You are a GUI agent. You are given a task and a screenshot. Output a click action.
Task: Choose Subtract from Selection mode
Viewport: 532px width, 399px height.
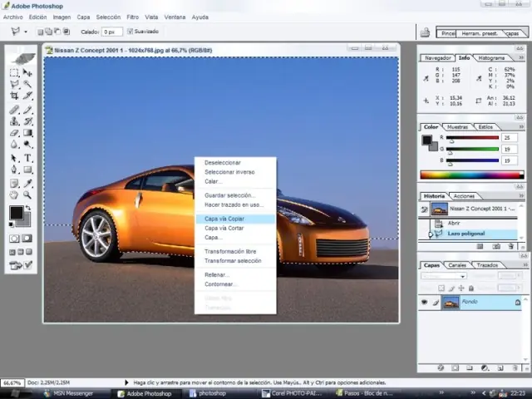(57, 32)
